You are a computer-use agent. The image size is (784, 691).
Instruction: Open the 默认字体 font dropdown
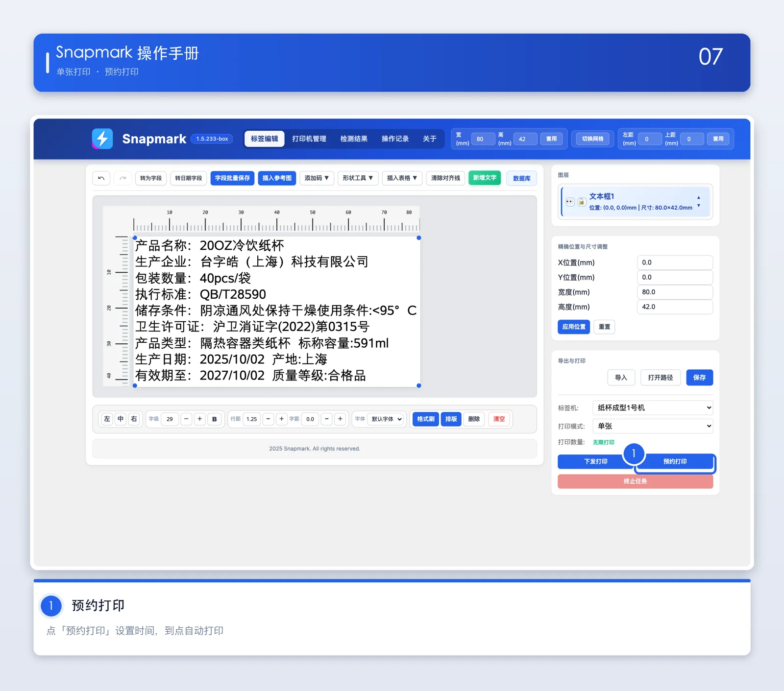pyautogui.click(x=387, y=419)
